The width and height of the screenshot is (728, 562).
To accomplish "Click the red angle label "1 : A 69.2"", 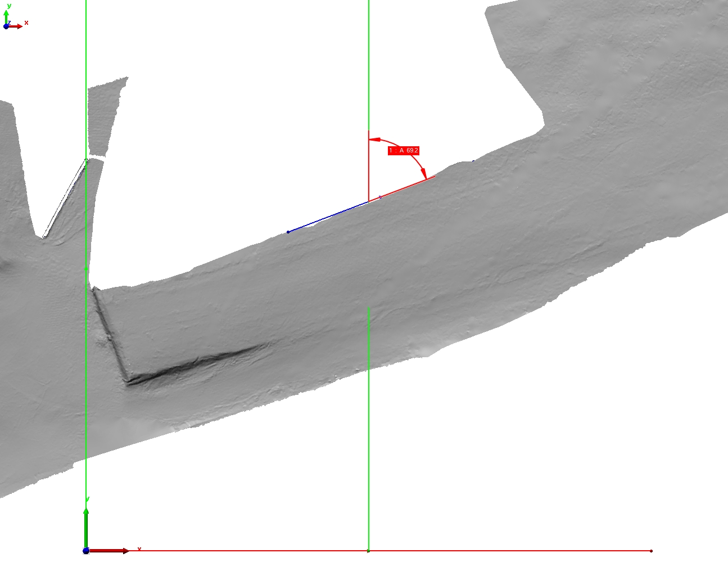I will tap(404, 151).
